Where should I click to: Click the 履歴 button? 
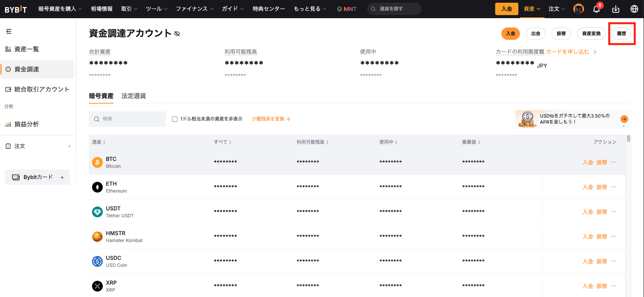tap(621, 34)
